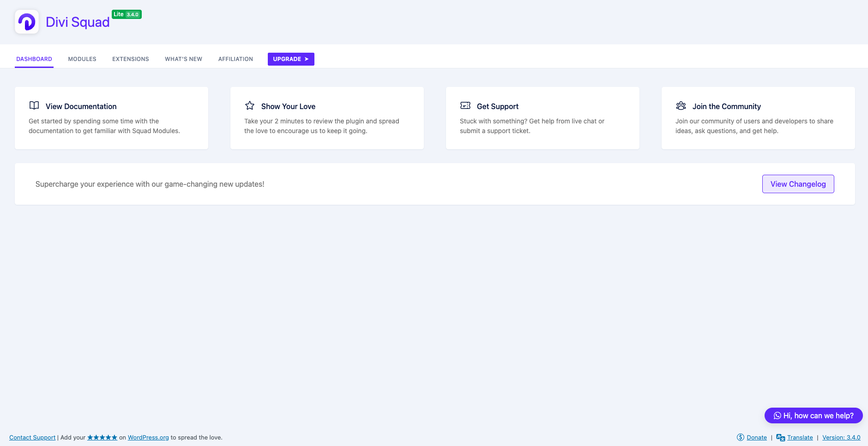Viewport: 868px width, 446px height.
Task: Open the Version: 3.4.0 link
Action: click(841, 437)
